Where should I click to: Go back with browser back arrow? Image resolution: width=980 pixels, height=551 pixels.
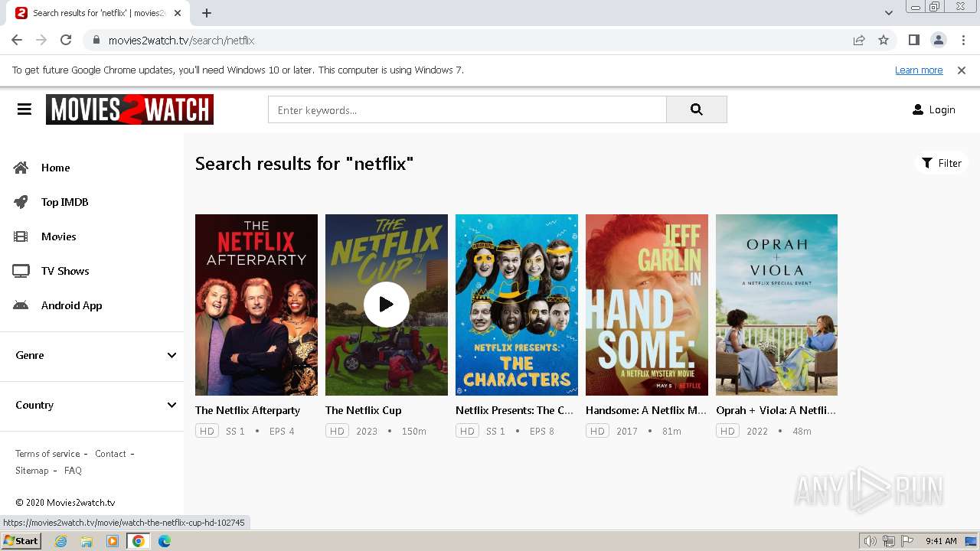click(x=17, y=40)
